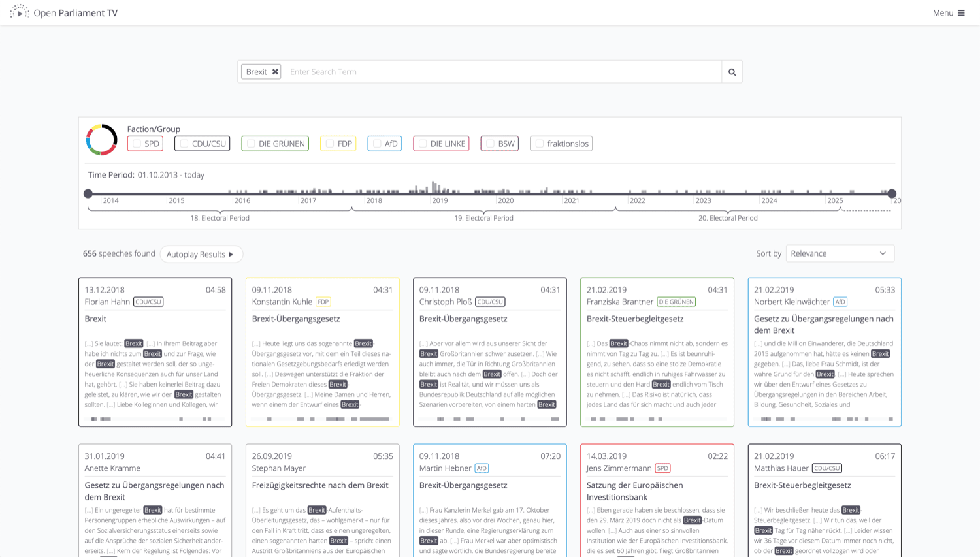Remove the Brexit search tag

(275, 72)
